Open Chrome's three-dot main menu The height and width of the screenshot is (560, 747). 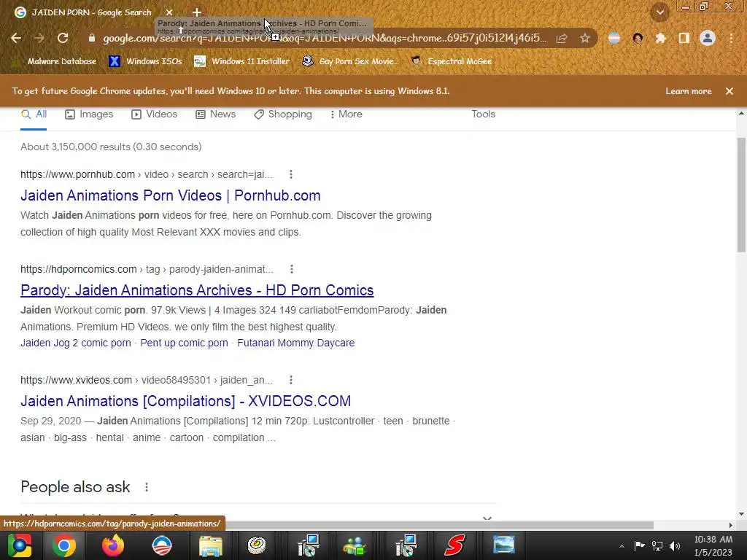click(x=731, y=38)
